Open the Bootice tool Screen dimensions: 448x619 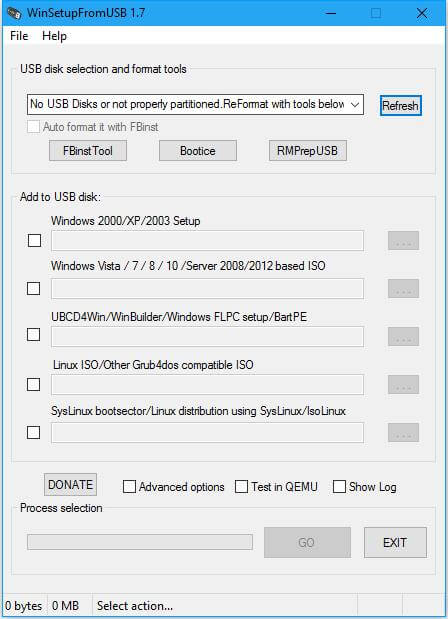click(198, 151)
